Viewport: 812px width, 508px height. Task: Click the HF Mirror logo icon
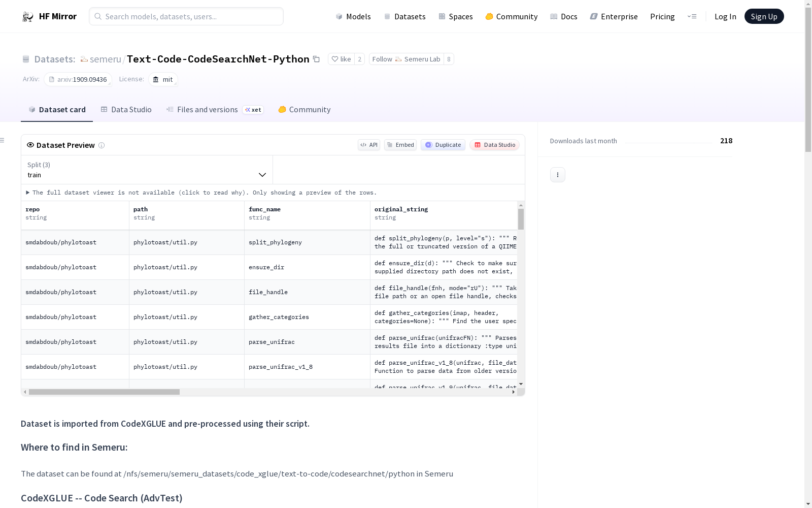[x=28, y=17]
